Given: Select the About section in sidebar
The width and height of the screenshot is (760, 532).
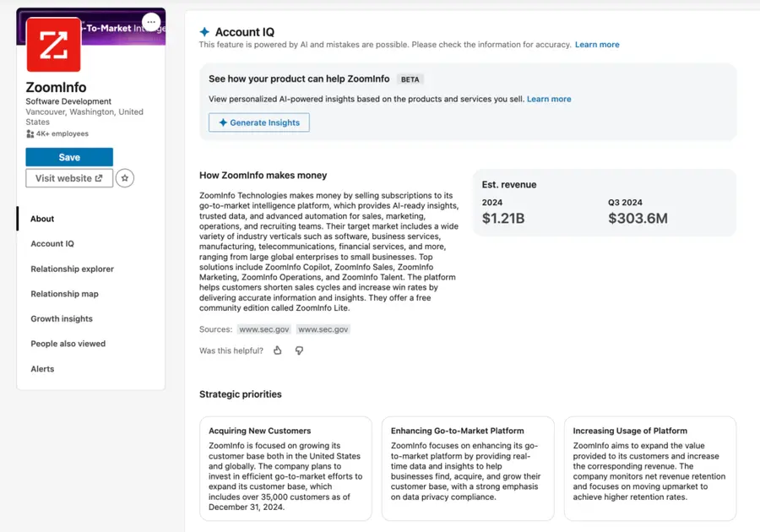Looking at the screenshot, I should pyautogui.click(x=41, y=218).
